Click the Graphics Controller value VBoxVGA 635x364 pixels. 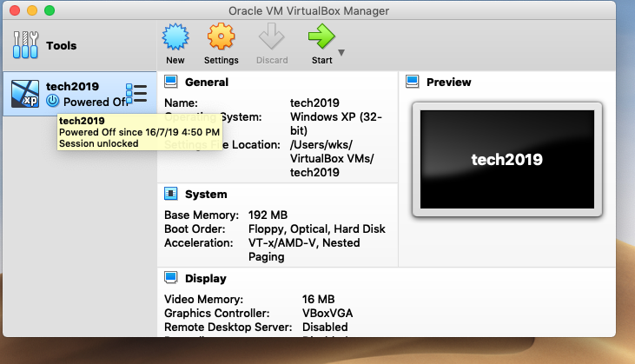327,314
